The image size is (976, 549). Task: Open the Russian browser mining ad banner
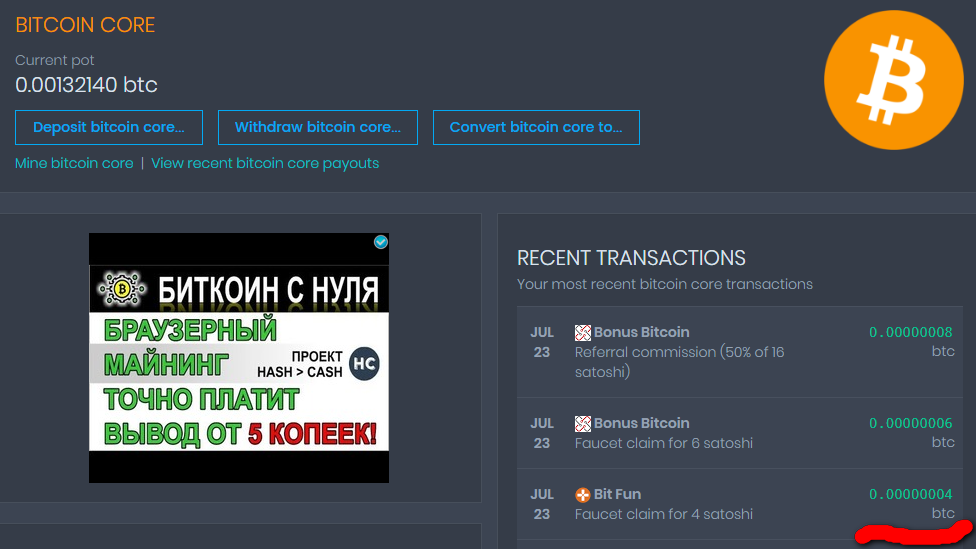coord(238,380)
